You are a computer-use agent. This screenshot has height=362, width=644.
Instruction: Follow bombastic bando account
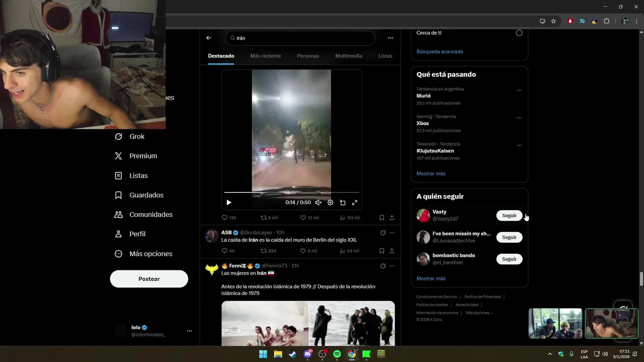[509, 259]
